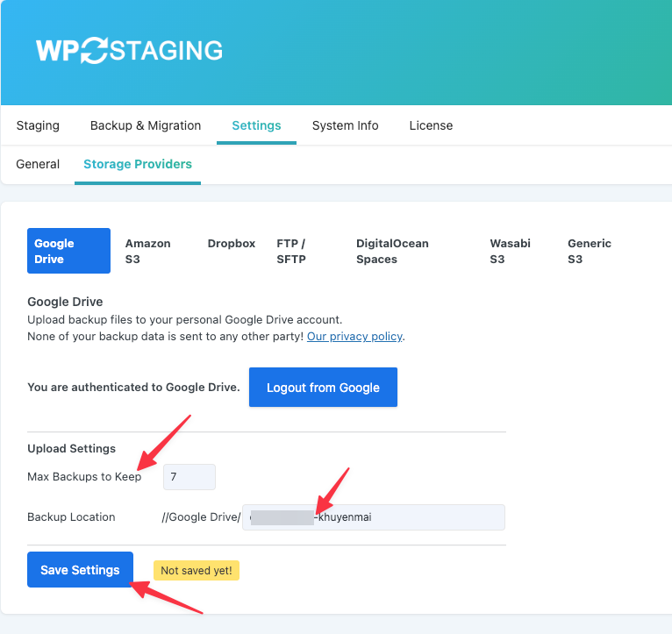This screenshot has height=634, width=672.
Task: Focus the Max Backups to Keep field
Action: pos(189,477)
